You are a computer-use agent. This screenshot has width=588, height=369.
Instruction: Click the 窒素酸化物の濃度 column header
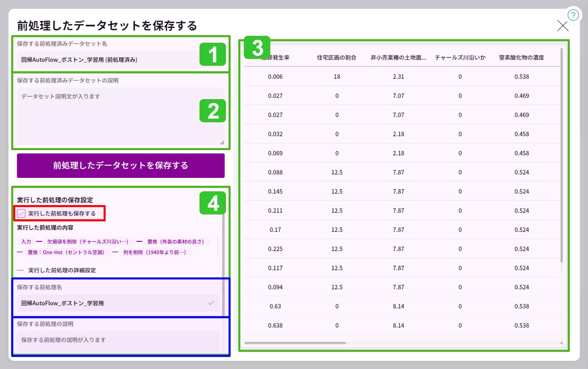point(522,57)
